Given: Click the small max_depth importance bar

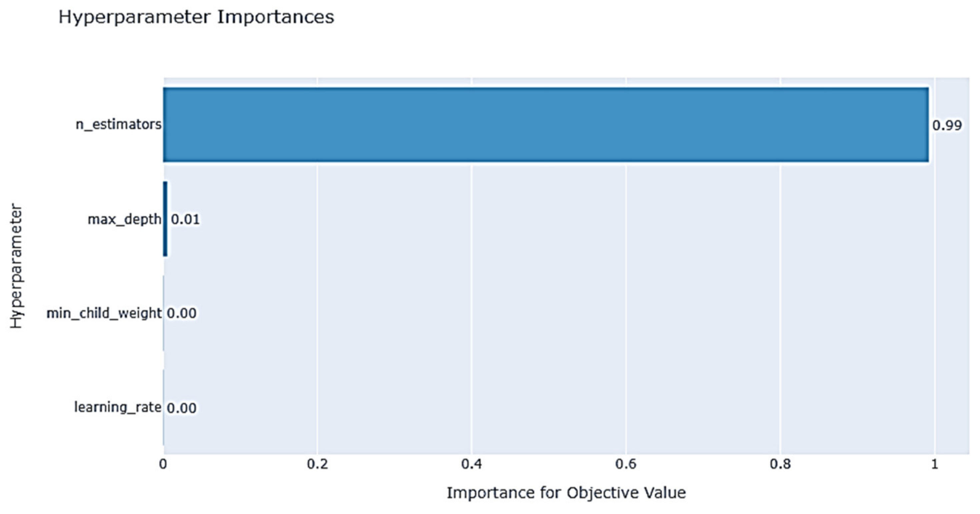Looking at the screenshot, I should pos(165,219).
